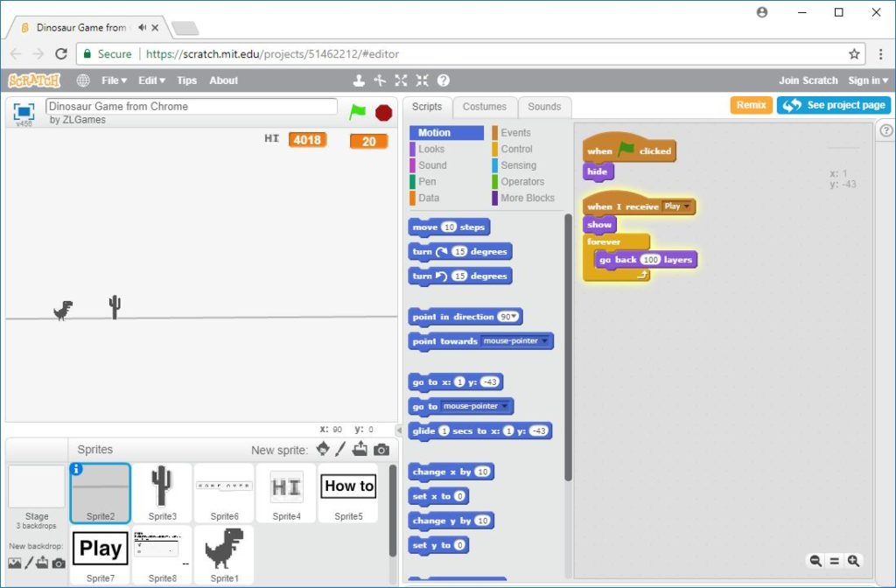Image resolution: width=896 pixels, height=588 pixels.
Task: Select the dinosaur Sprite1 thumbnail
Action: click(224, 551)
